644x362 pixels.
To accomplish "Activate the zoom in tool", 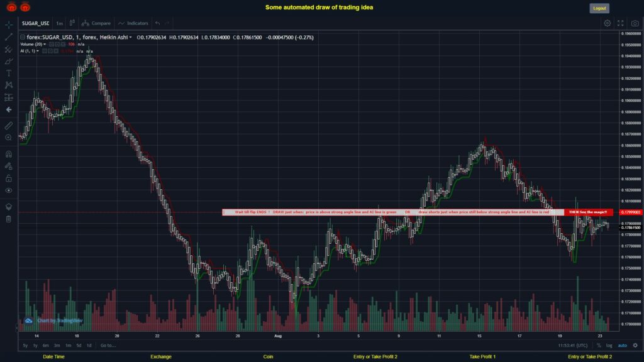I will (x=9, y=138).
